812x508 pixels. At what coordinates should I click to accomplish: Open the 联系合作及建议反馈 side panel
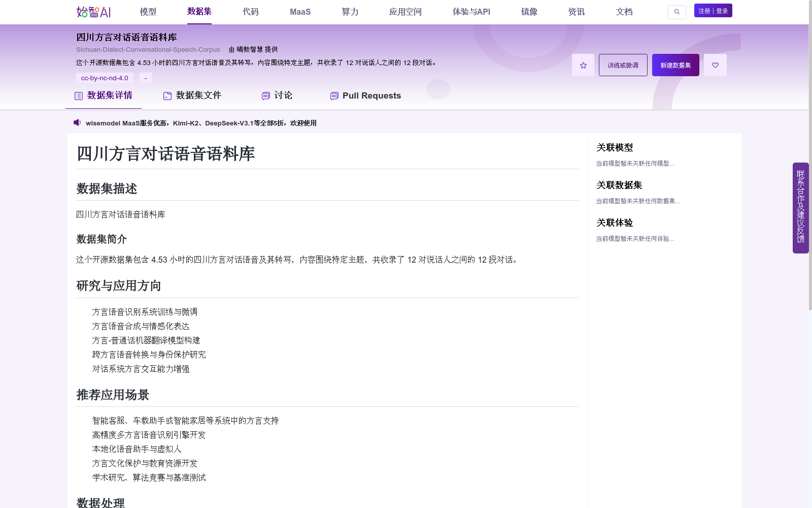coord(800,208)
